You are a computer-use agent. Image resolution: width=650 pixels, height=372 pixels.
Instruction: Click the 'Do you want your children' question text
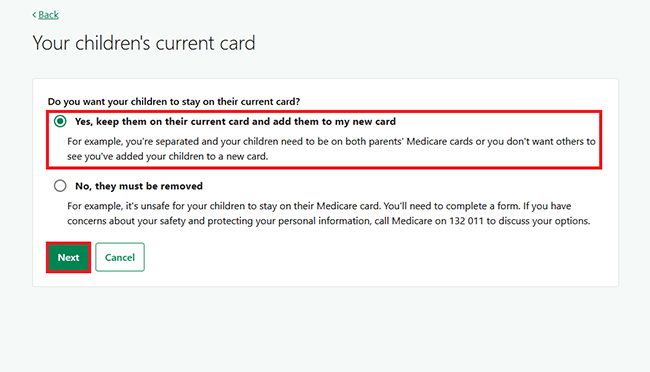coord(174,102)
